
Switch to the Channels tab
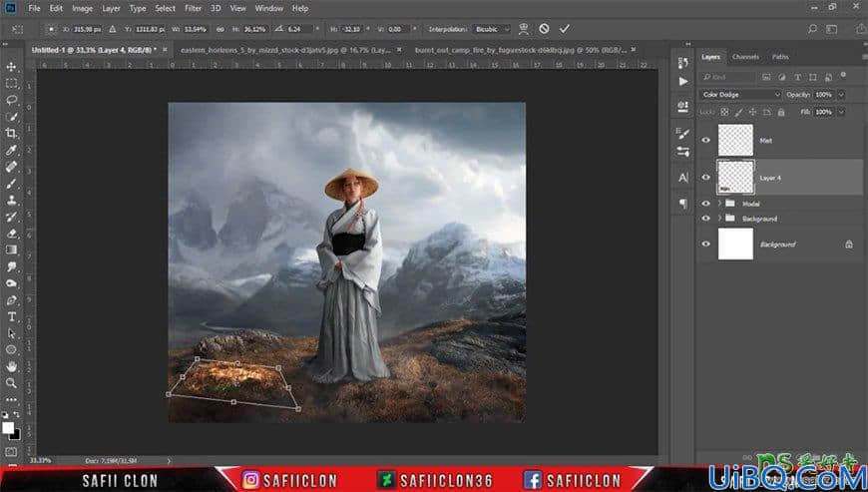point(745,57)
